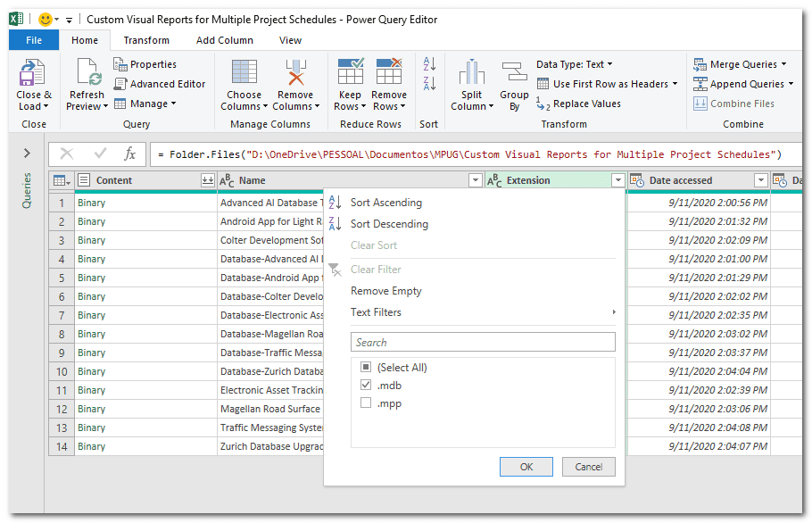
Task: Select row number 7 header
Action: click(x=62, y=315)
